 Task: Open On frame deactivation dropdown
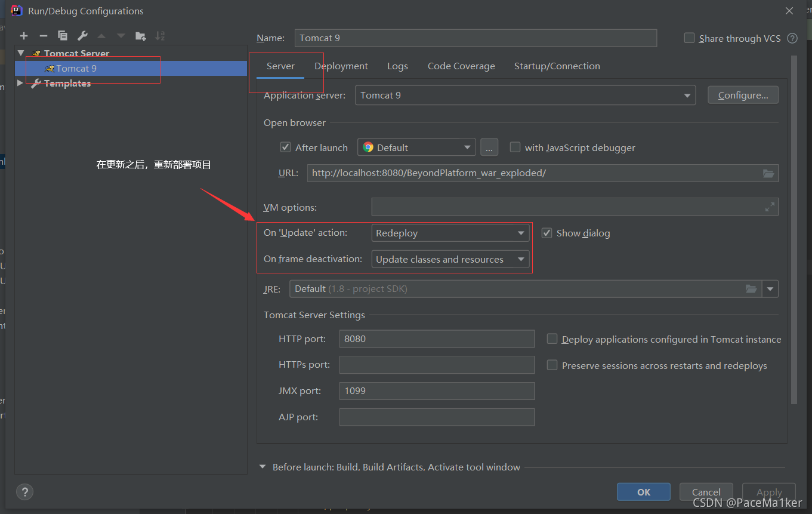[450, 259]
